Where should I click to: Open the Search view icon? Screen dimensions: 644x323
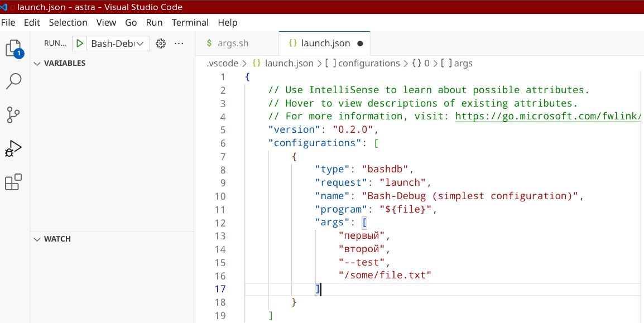click(13, 81)
